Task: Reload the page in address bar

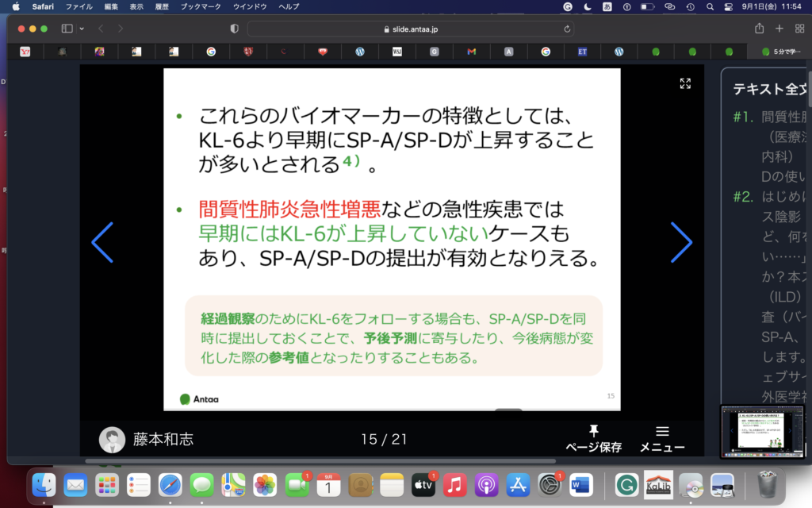Action: tap(567, 29)
